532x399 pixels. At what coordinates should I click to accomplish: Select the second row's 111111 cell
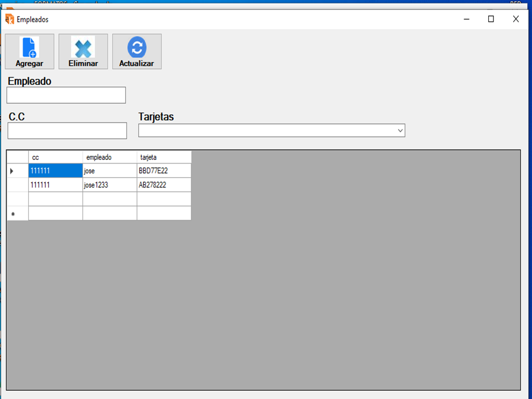pos(55,185)
